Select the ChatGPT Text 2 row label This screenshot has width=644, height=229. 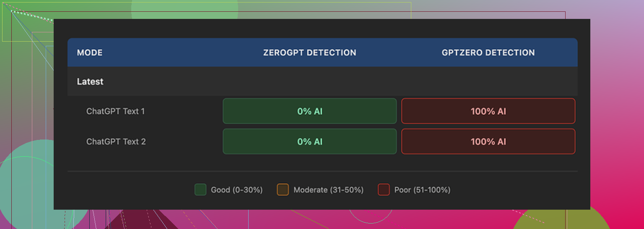tap(116, 142)
